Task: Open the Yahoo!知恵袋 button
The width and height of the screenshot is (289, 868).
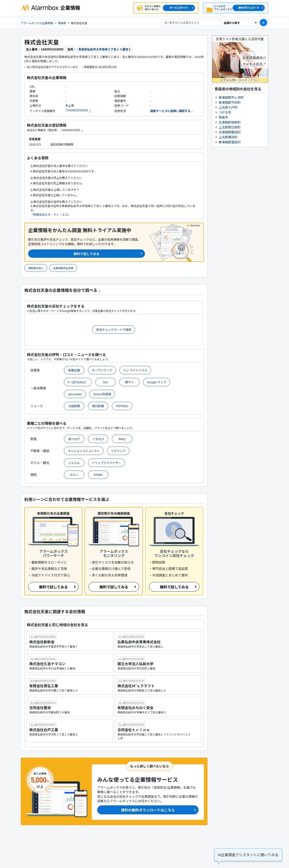Action: 102,394
